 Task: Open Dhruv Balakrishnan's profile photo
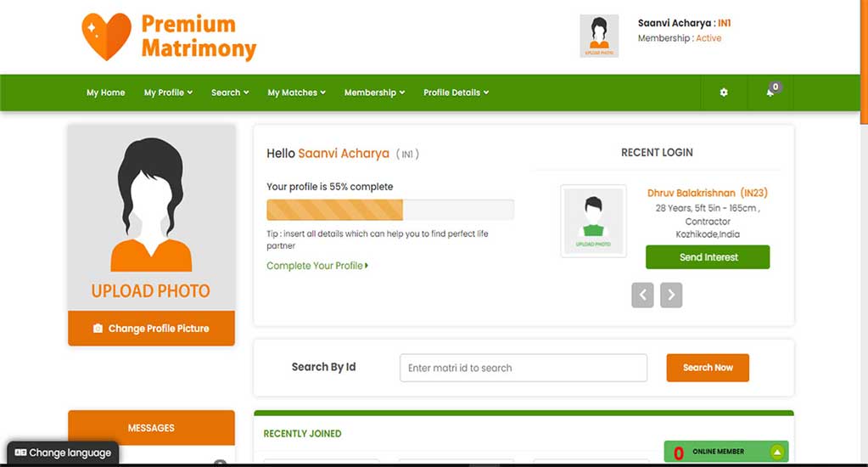coord(593,221)
